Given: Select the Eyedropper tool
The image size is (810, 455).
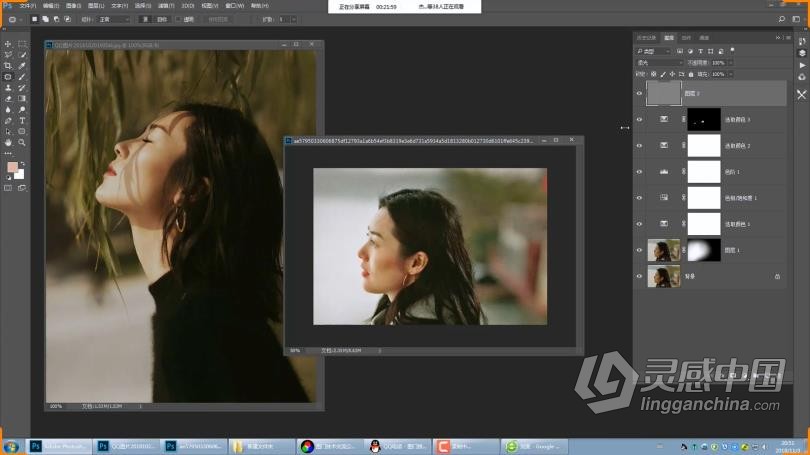Looking at the screenshot, I should 22,66.
